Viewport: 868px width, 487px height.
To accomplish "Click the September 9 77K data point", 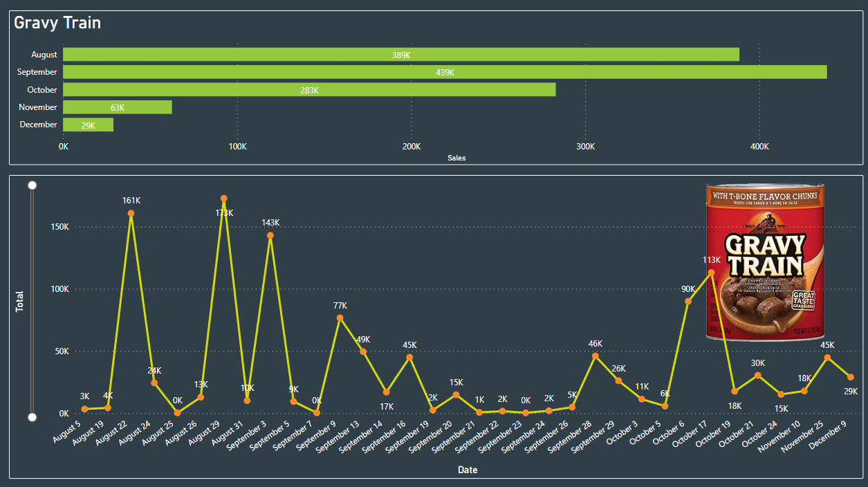I will click(x=340, y=318).
